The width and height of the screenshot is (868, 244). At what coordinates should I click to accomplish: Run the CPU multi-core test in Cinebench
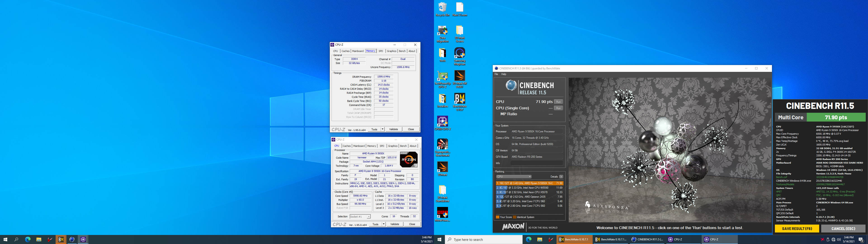[x=558, y=102]
